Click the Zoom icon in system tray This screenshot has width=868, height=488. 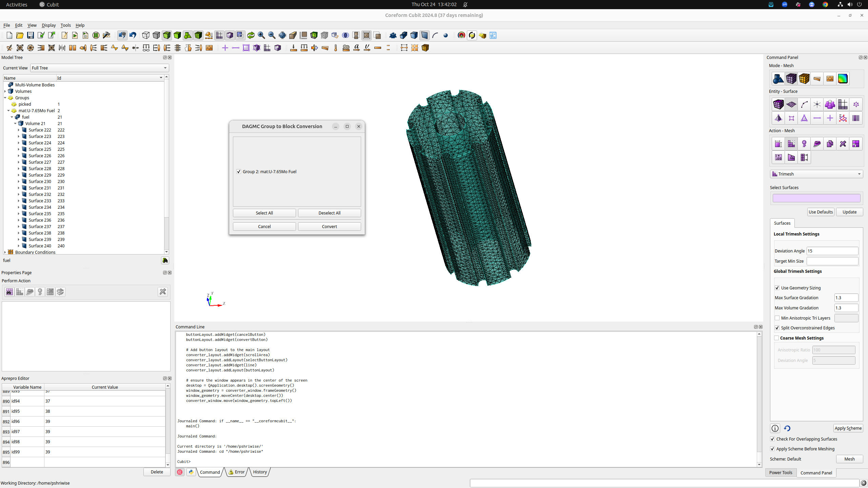pyautogui.click(x=784, y=4)
